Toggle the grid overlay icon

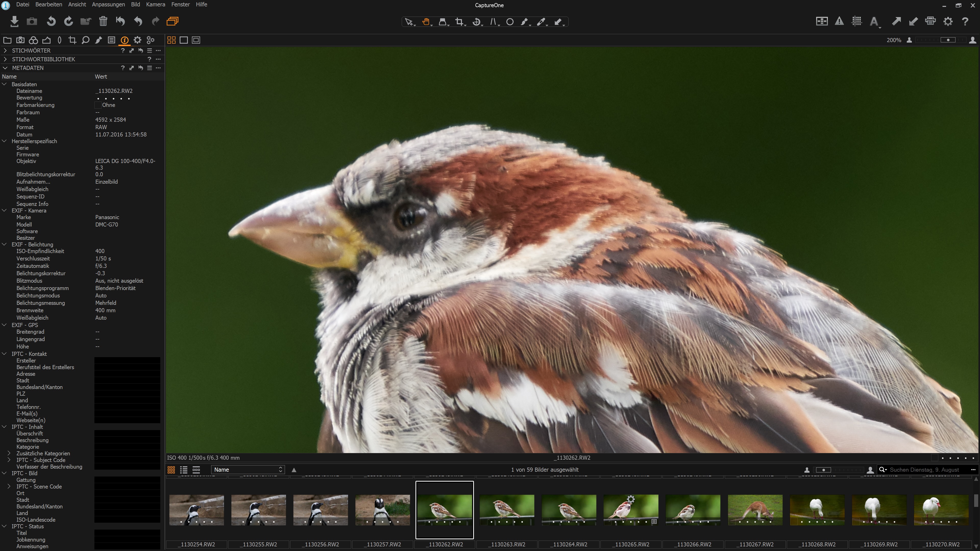[856, 22]
